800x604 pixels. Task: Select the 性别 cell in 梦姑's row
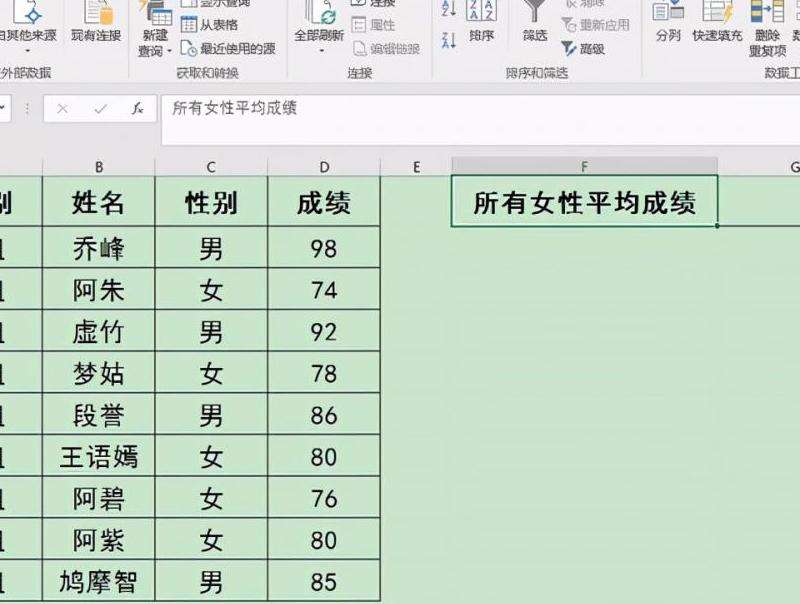click(x=211, y=373)
